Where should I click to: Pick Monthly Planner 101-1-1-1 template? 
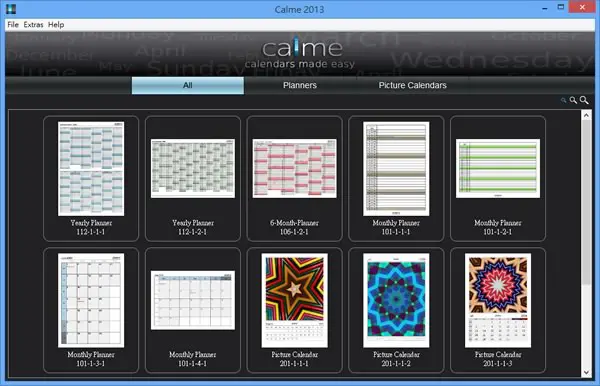click(396, 179)
